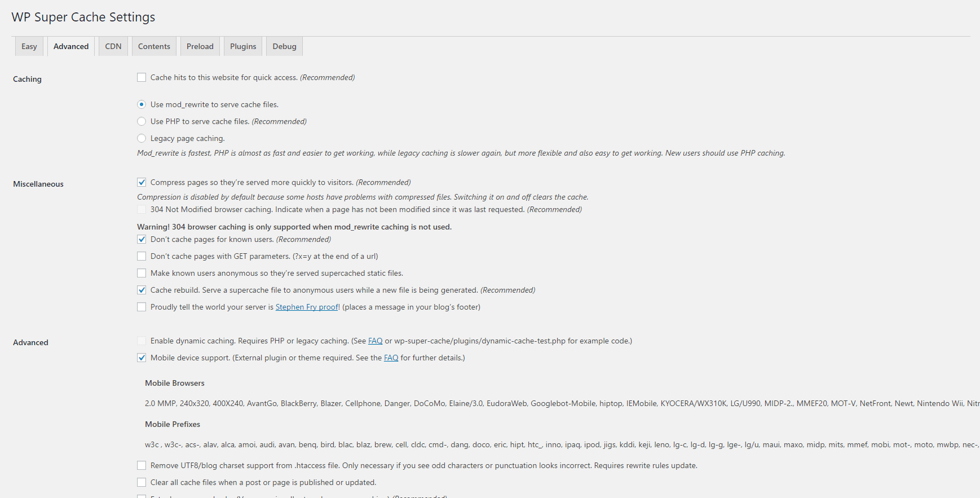Toggle Don't cache pages for known users
The height and width of the screenshot is (498, 980).
[x=142, y=239]
